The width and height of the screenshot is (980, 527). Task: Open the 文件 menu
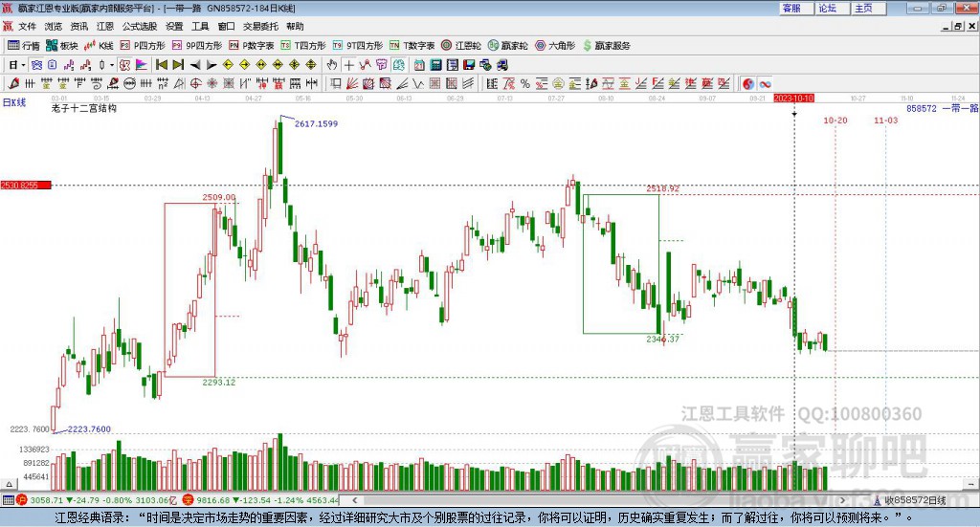27,26
